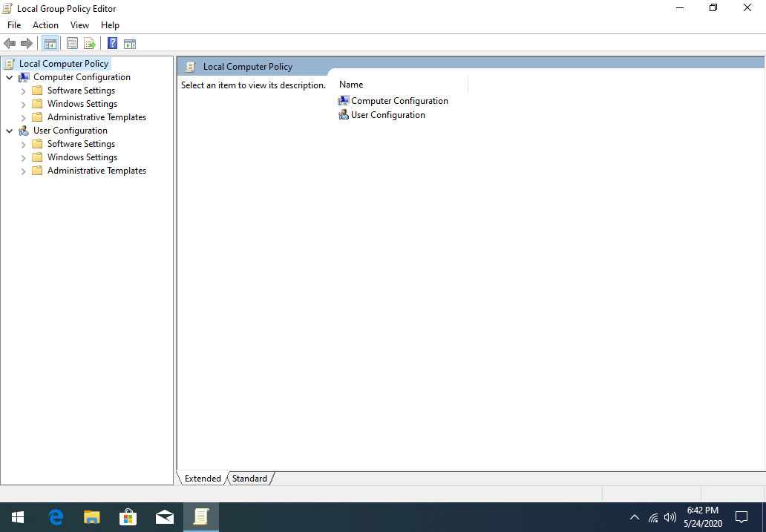
Task: Switch to the Standard tab
Action: click(x=249, y=478)
